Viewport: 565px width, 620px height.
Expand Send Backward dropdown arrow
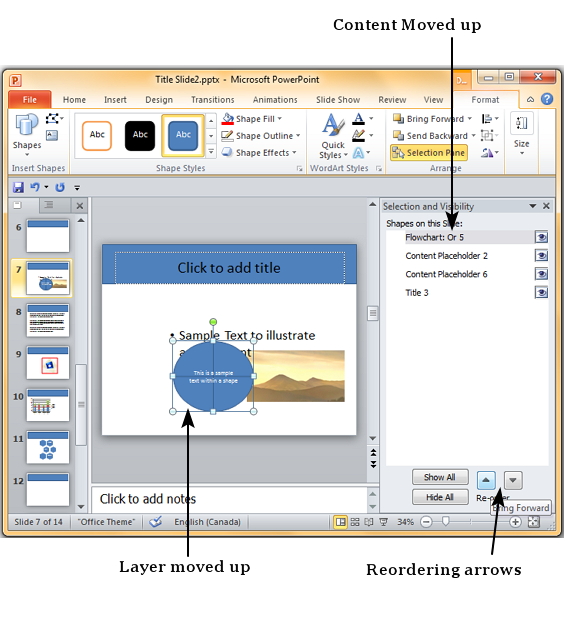pyautogui.click(x=473, y=136)
